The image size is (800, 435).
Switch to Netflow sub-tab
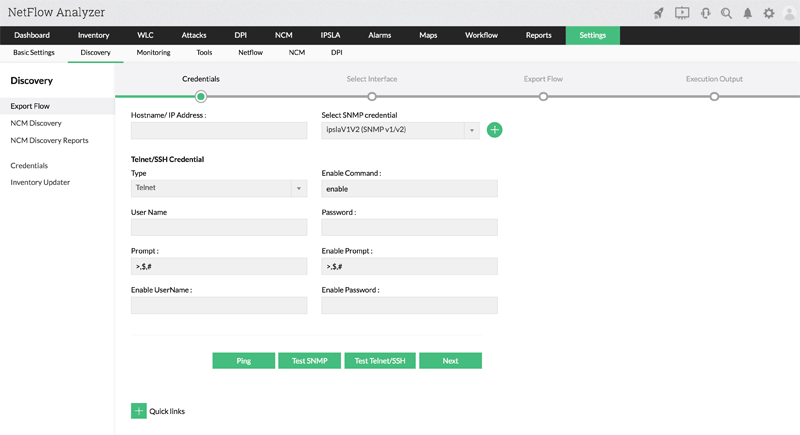pyautogui.click(x=251, y=53)
